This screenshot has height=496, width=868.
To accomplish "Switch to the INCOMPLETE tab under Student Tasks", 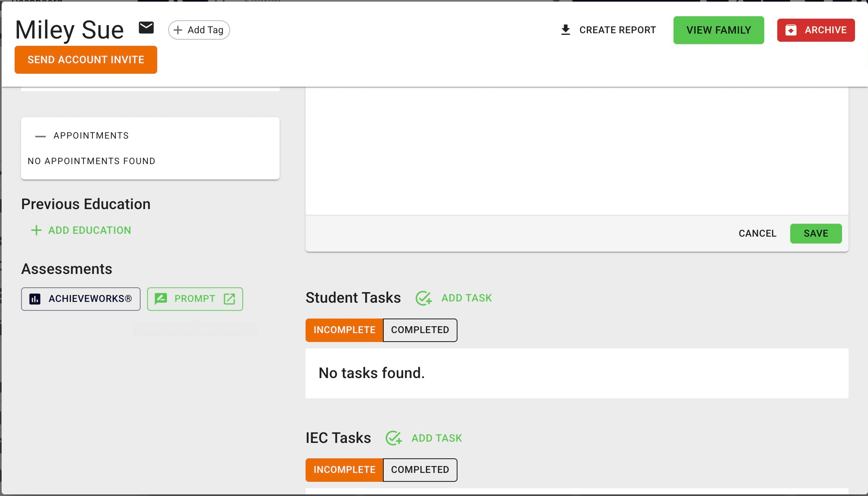I will tap(344, 330).
